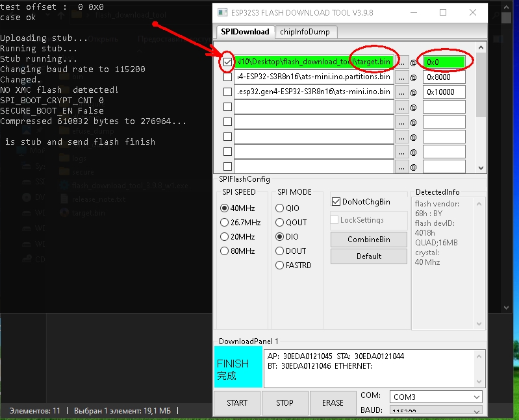Click the 0x0 address field
The height and width of the screenshot is (420, 519).
444,62
